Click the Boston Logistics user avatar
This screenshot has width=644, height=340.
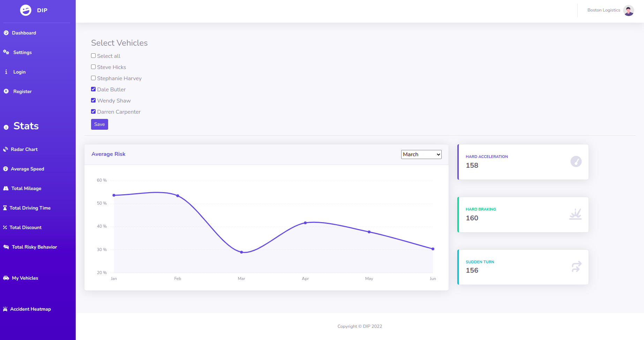click(628, 10)
